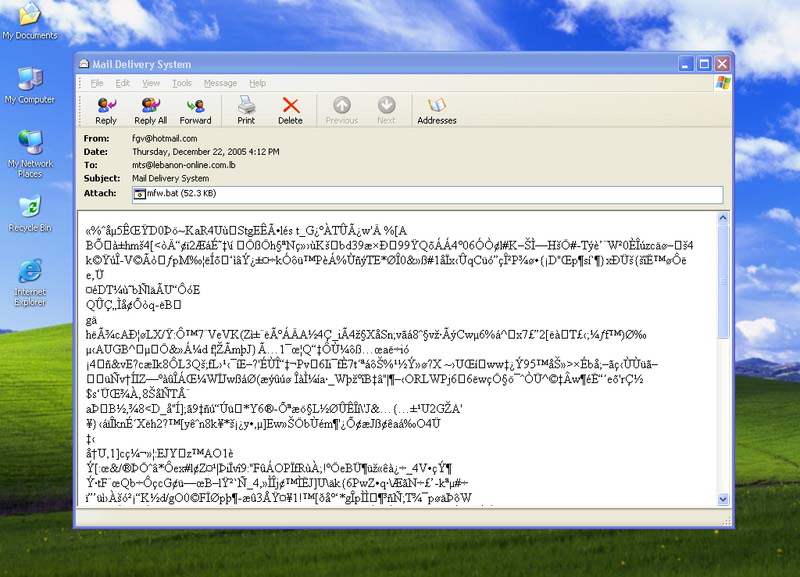This screenshot has height=577, width=800.
Task: Click the envelope icon in title bar
Action: tap(84, 64)
